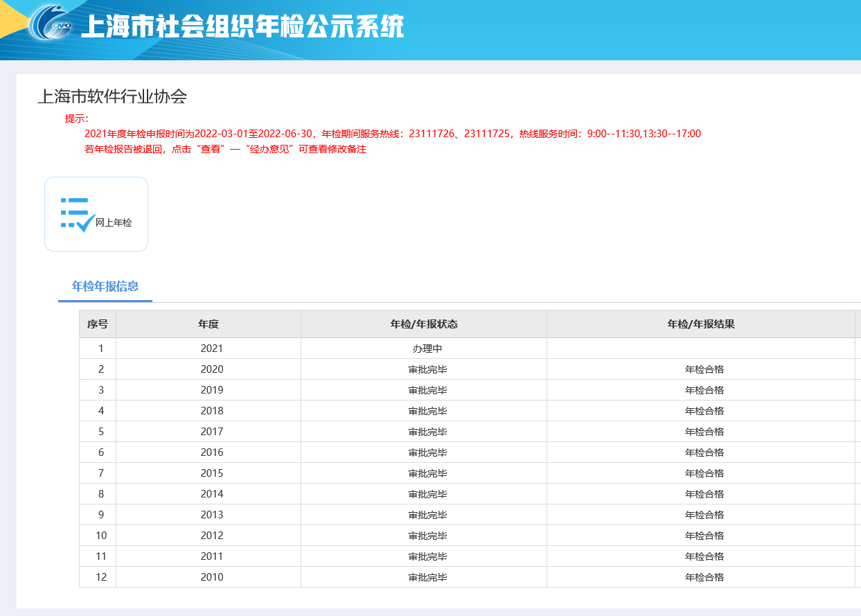Click the 年检/年报状态 column header
The height and width of the screenshot is (616, 861).
(424, 324)
